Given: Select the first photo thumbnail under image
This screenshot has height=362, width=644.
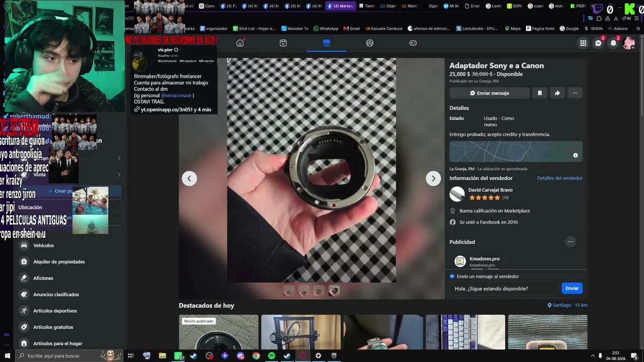Looking at the screenshot, I should [289, 291].
